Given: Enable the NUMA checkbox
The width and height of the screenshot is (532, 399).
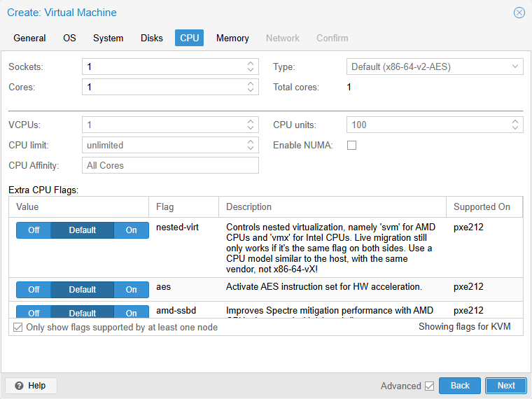Looking at the screenshot, I should coord(352,145).
